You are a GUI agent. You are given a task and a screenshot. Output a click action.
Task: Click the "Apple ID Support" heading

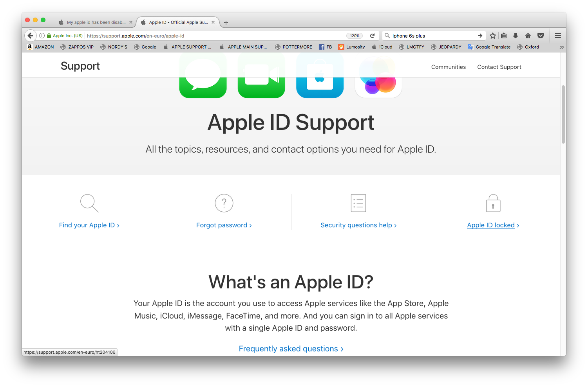(291, 122)
